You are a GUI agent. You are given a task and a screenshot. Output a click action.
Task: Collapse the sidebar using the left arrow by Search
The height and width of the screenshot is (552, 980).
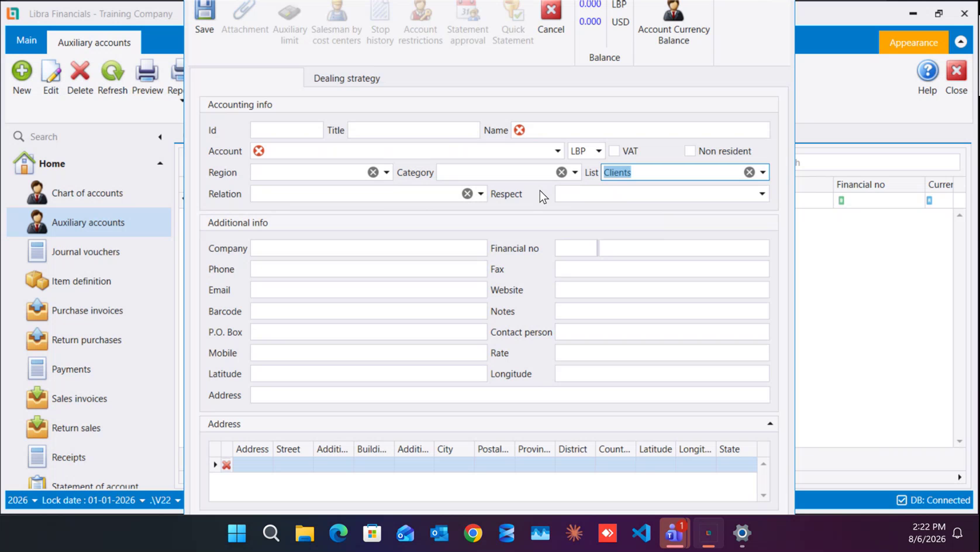[160, 137]
